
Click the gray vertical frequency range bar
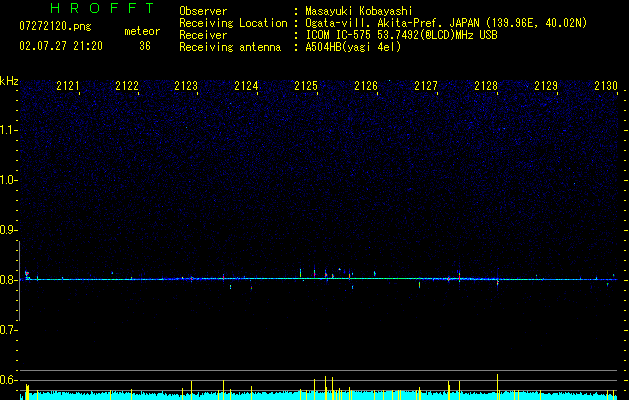[x=20, y=281]
